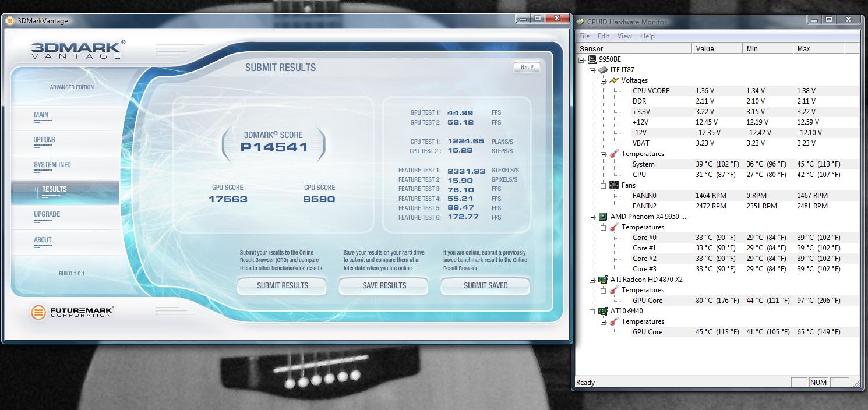Click the GPU score value 17563
Screen dimensions: 868x410
click(x=228, y=199)
